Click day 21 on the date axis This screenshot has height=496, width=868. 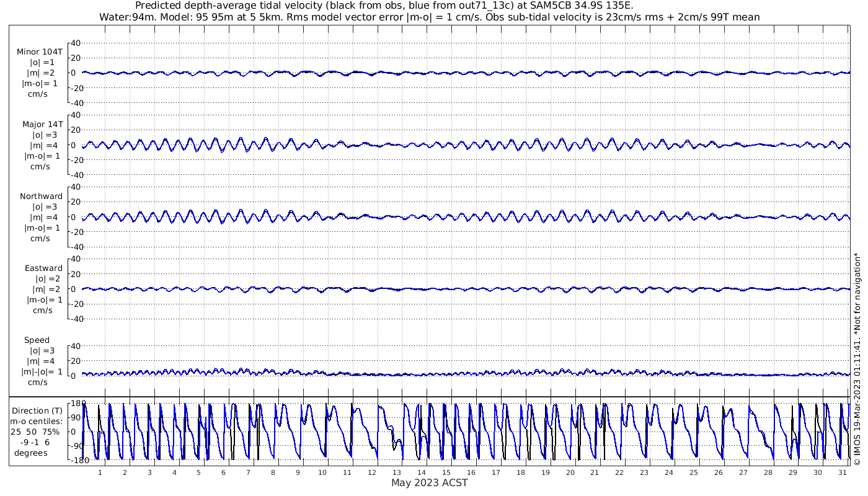tap(595, 472)
